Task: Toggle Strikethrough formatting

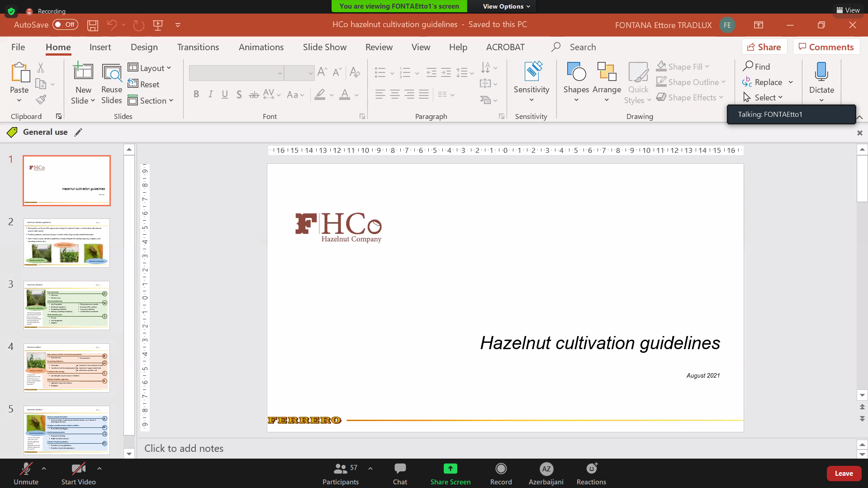Action: click(x=254, y=94)
